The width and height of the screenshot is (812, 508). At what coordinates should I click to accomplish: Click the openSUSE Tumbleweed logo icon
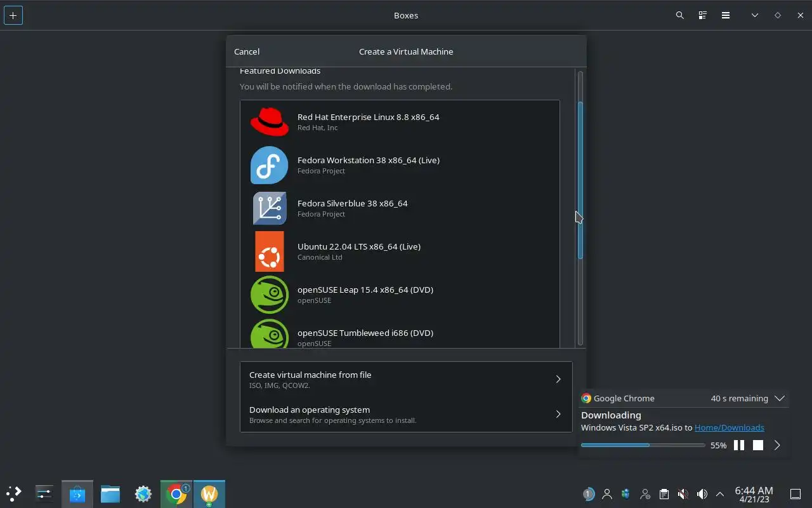(270, 334)
